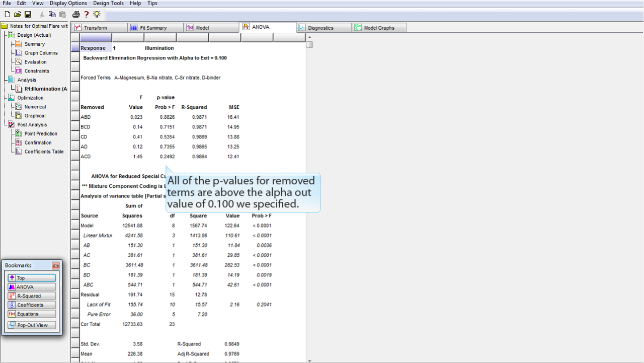This screenshot has height=363, width=644.
Task: Click the light bulb tips icon
Action: (x=97, y=15)
